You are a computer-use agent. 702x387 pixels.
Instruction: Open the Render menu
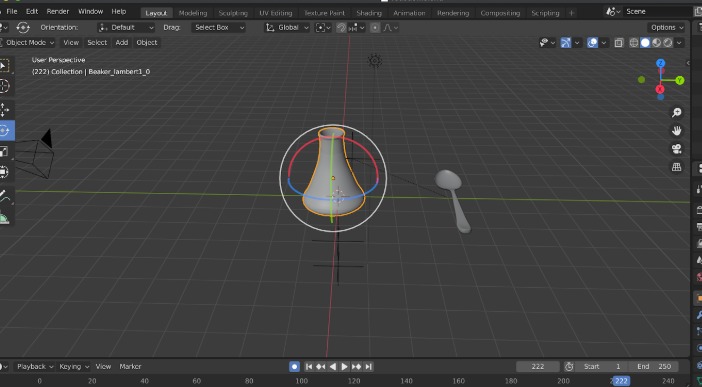pos(58,12)
